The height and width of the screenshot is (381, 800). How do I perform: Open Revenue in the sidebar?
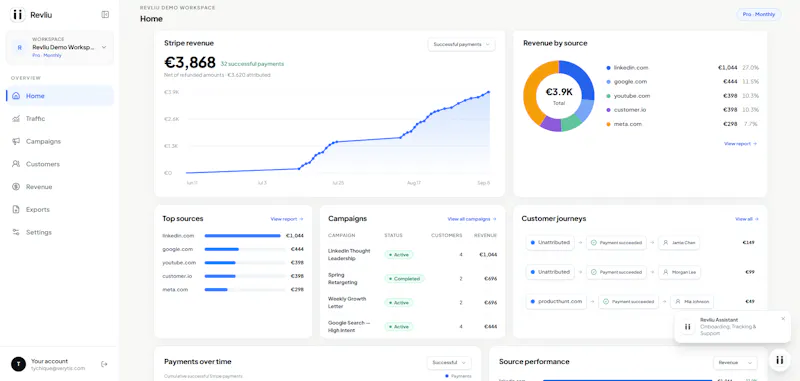(x=60, y=187)
